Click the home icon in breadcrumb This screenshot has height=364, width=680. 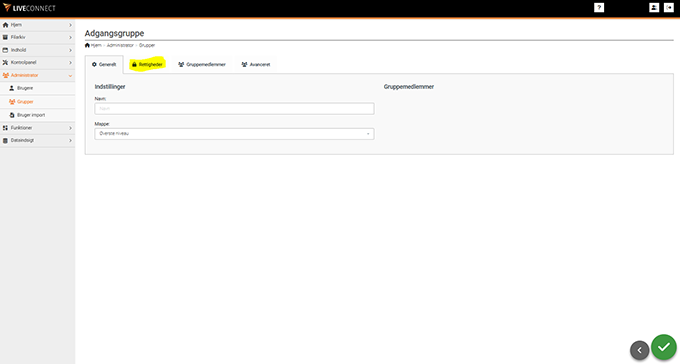[87, 45]
